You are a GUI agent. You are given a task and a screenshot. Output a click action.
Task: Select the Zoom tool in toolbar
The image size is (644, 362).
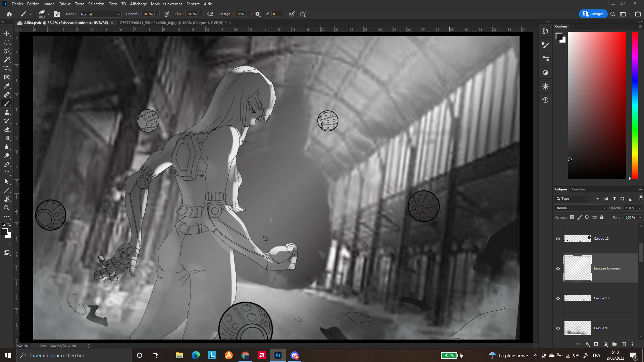tap(7, 208)
